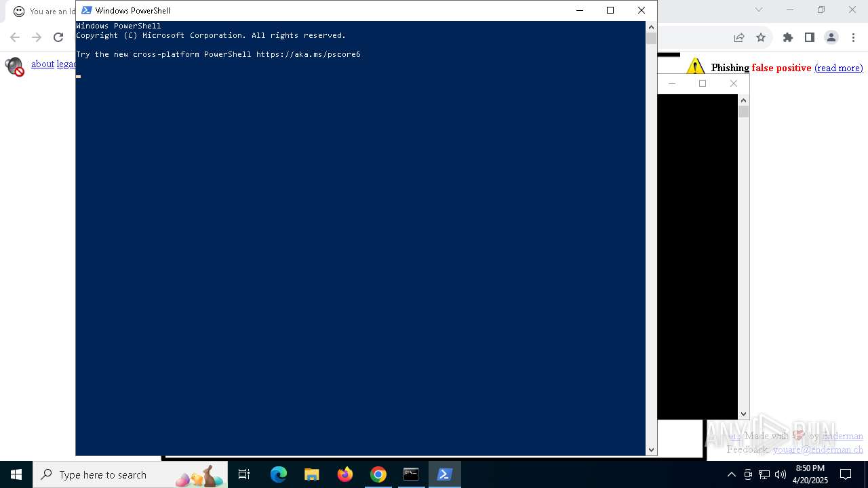
Task: Open network status tray icon
Action: (764, 474)
